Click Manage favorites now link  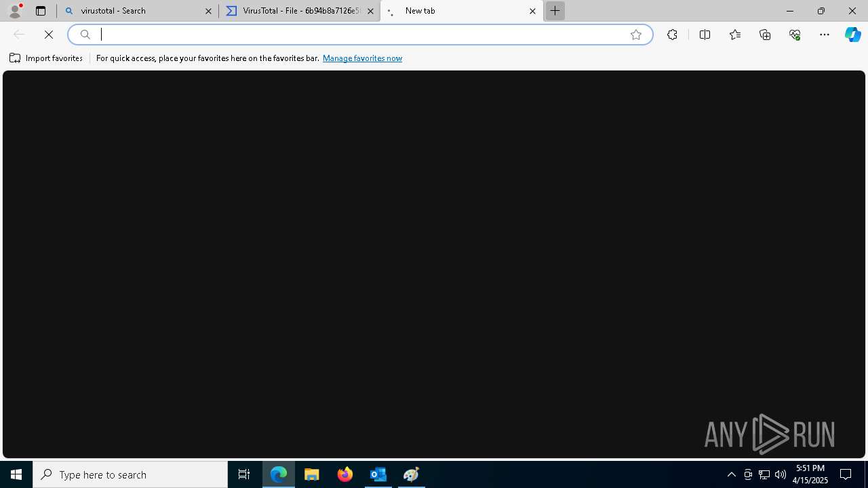click(362, 58)
